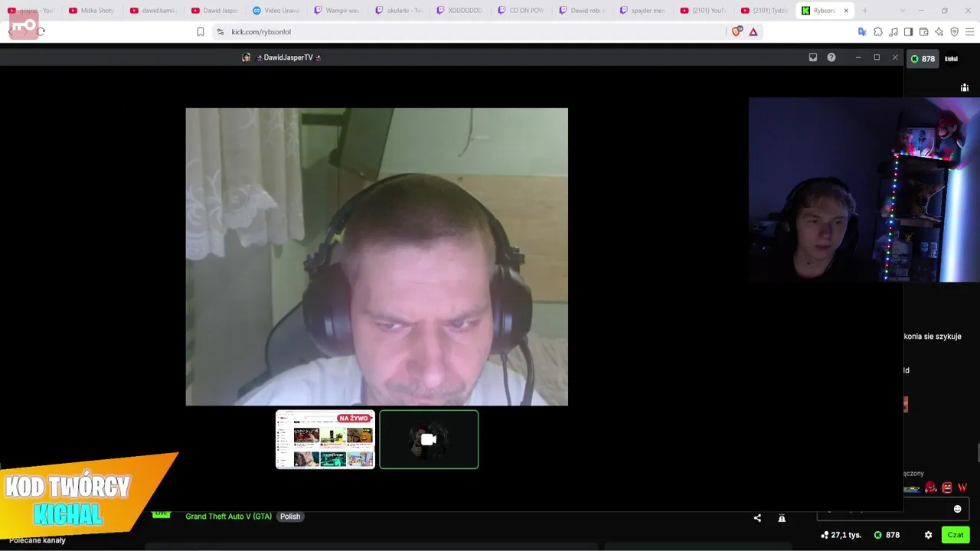This screenshot has height=551, width=980.
Task: Open the Leo AI sparkle icon in toolbar
Action: tap(939, 31)
